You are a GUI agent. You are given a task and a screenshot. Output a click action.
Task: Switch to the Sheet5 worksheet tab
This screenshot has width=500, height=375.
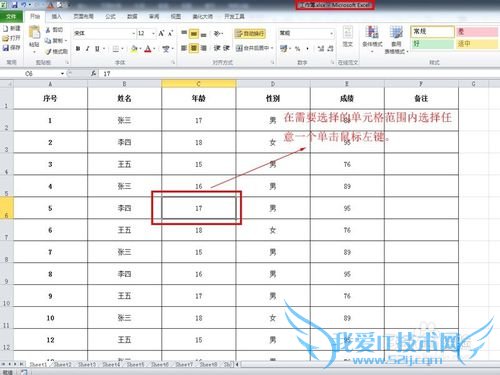[135, 364]
